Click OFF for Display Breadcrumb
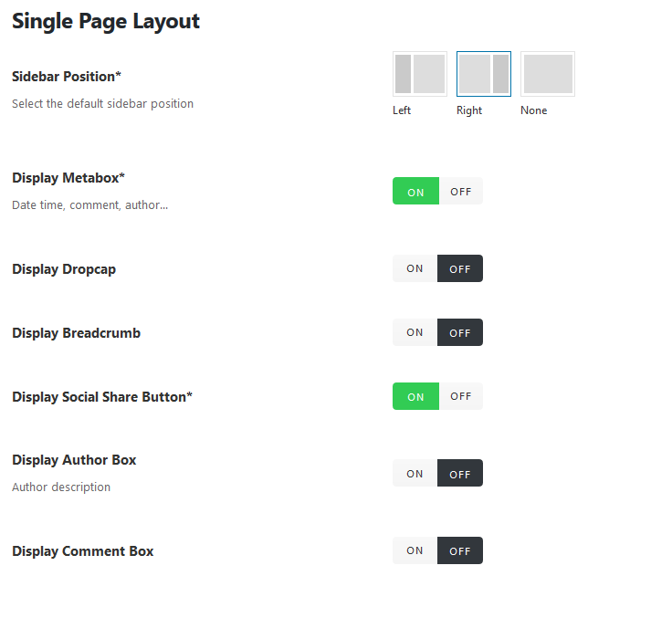Image resolution: width=672 pixels, height=618 pixels. coord(460,333)
